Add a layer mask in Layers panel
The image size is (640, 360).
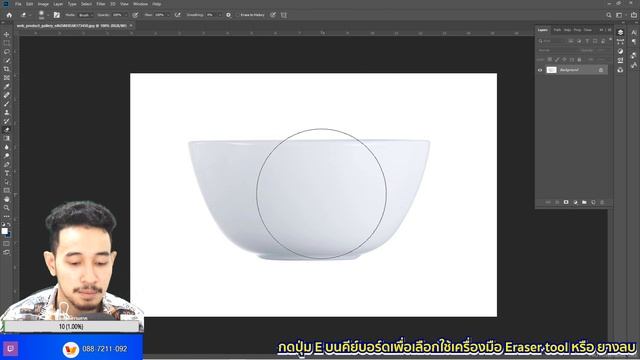pos(566,202)
